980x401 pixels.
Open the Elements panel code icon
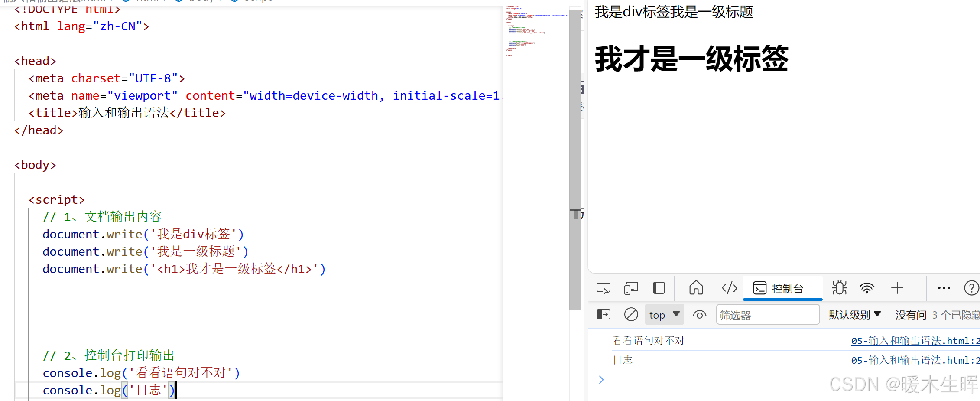(730, 288)
